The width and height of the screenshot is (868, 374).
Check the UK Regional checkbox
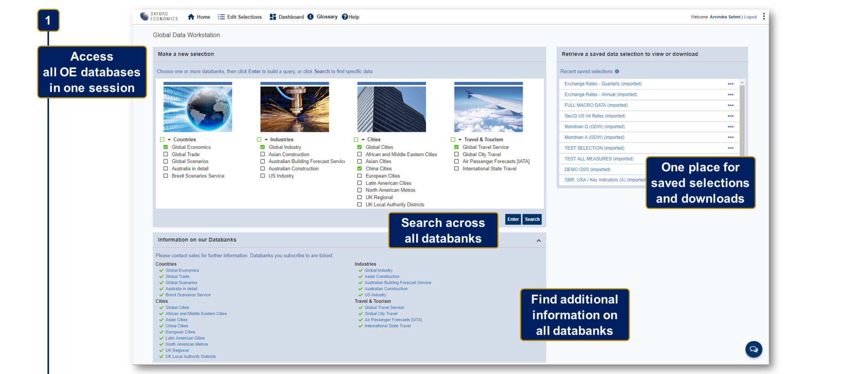pos(359,197)
